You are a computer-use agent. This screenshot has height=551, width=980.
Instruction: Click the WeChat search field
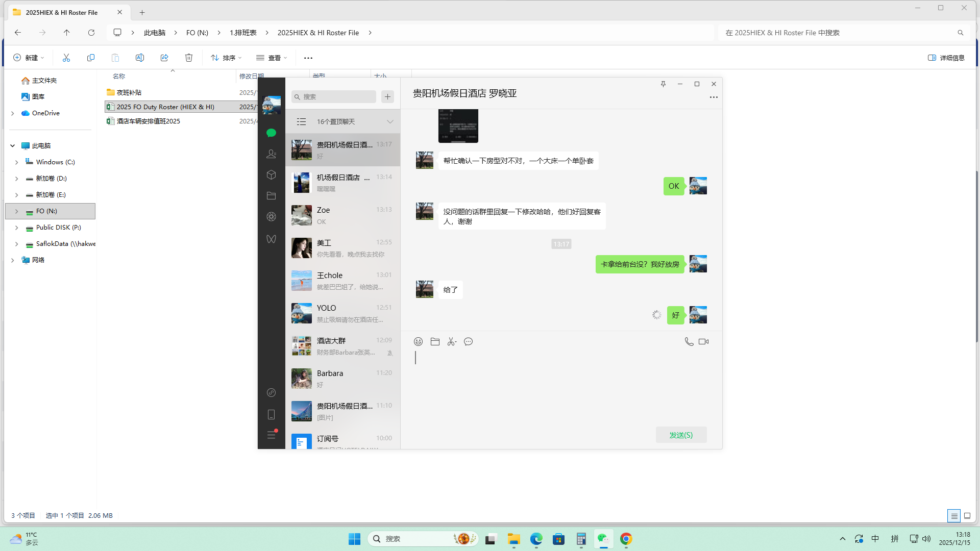[x=334, y=96]
